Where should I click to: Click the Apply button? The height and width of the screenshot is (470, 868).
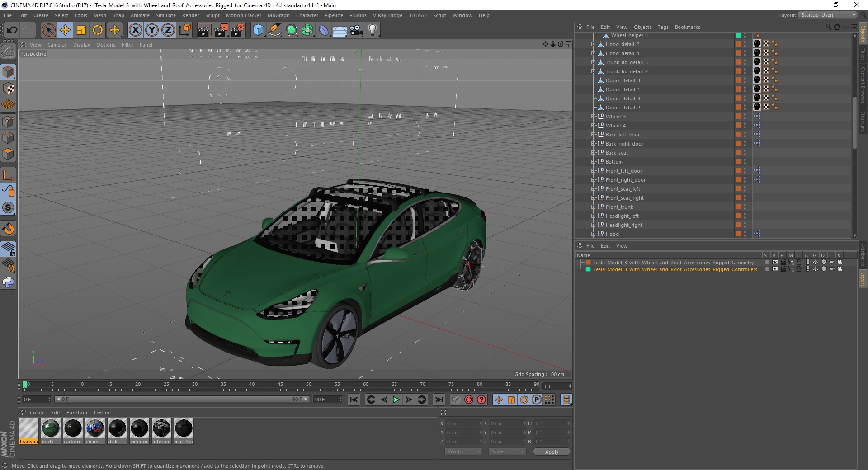(552, 452)
